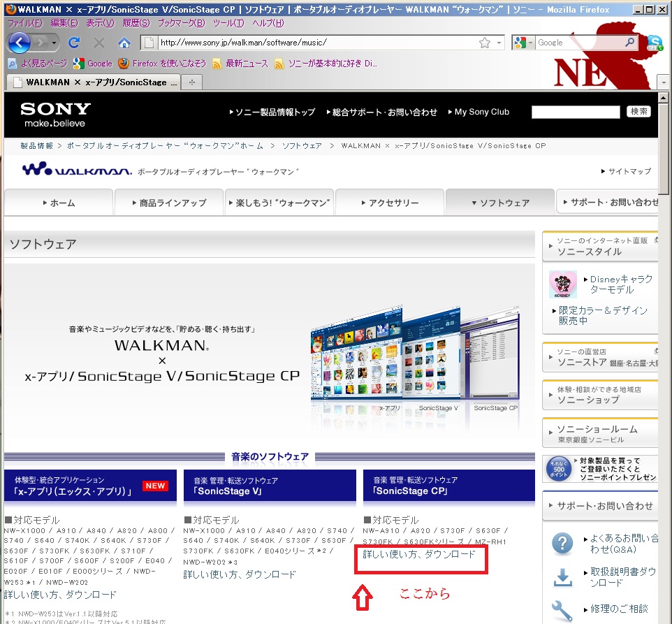Click the forward navigation arrow

point(41,43)
